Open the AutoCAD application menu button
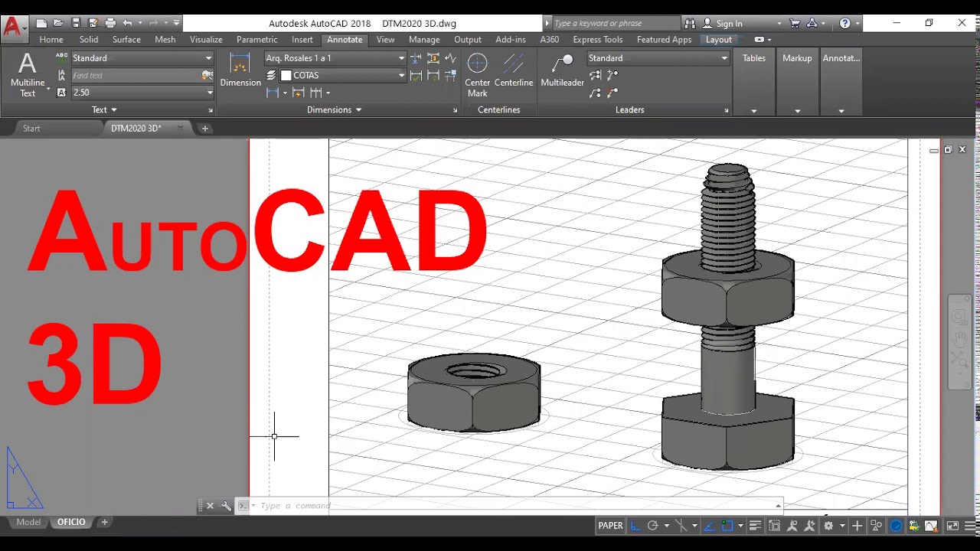The height and width of the screenshot is (551, 980). (13, 28)
